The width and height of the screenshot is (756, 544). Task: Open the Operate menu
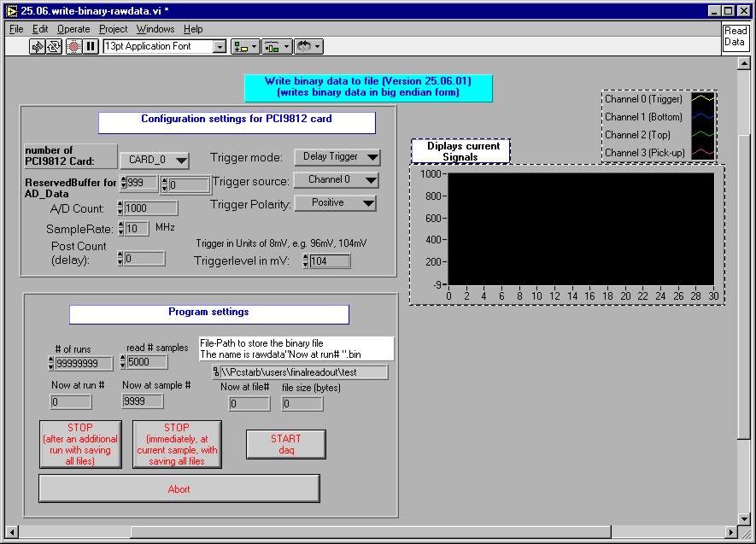73,29
